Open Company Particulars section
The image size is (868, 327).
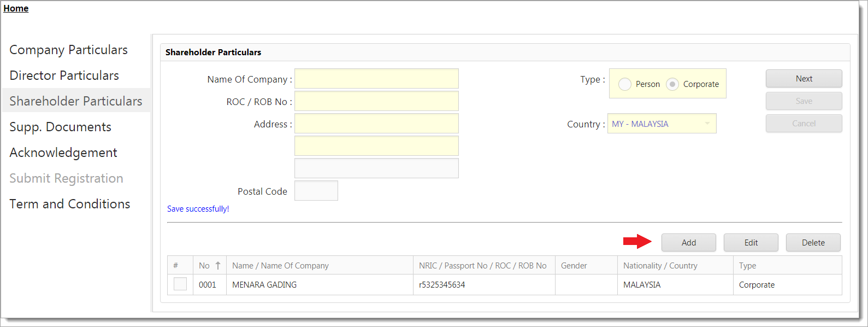[68, 50]
